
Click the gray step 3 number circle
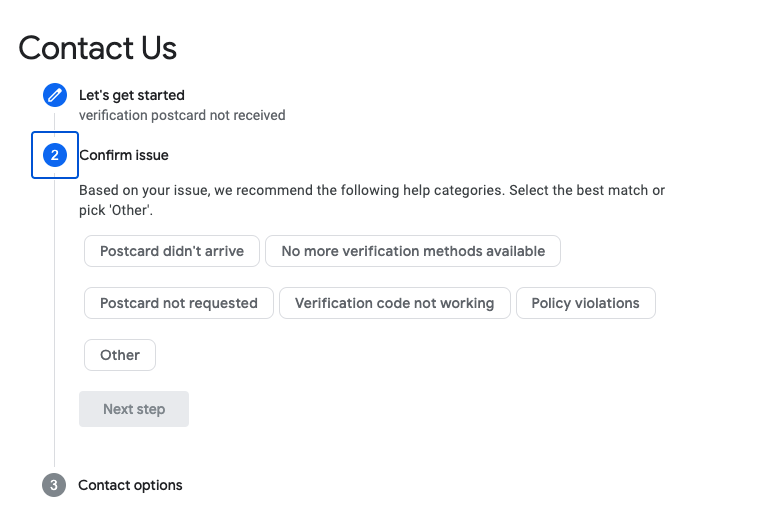[x=54, y=485]
